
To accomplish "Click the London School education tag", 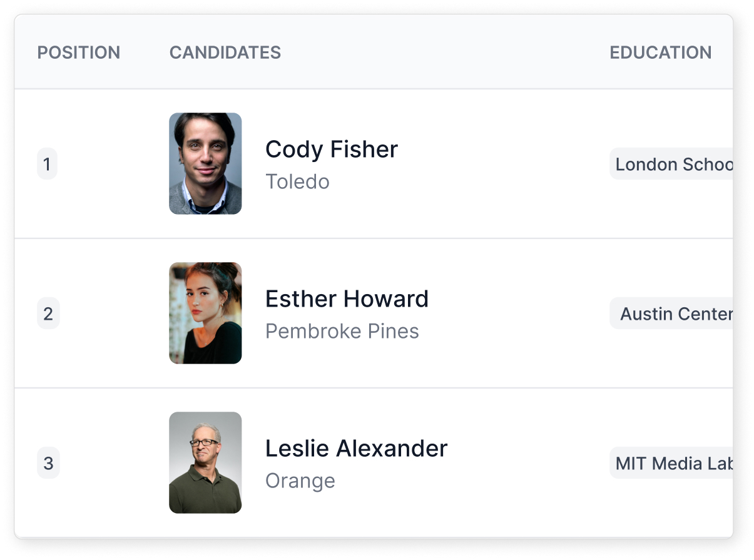I will (x=671, y=164).
